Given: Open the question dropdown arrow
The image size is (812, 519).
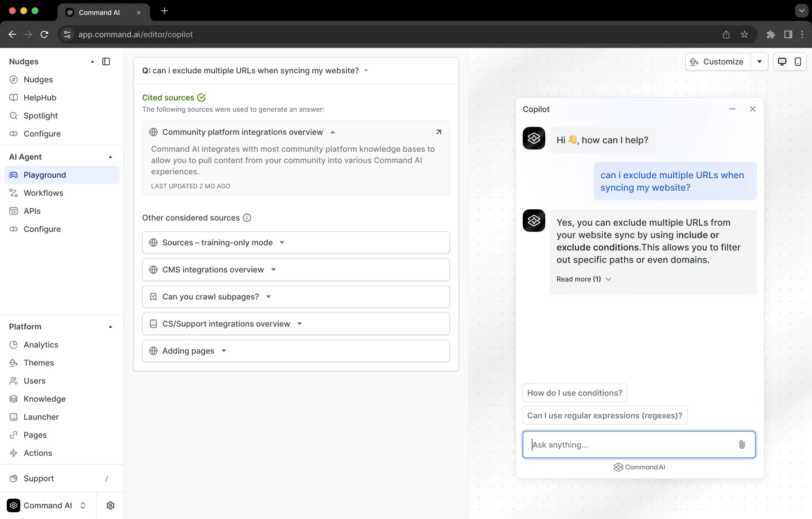Looking at the screenshot, I should (366, 71).
